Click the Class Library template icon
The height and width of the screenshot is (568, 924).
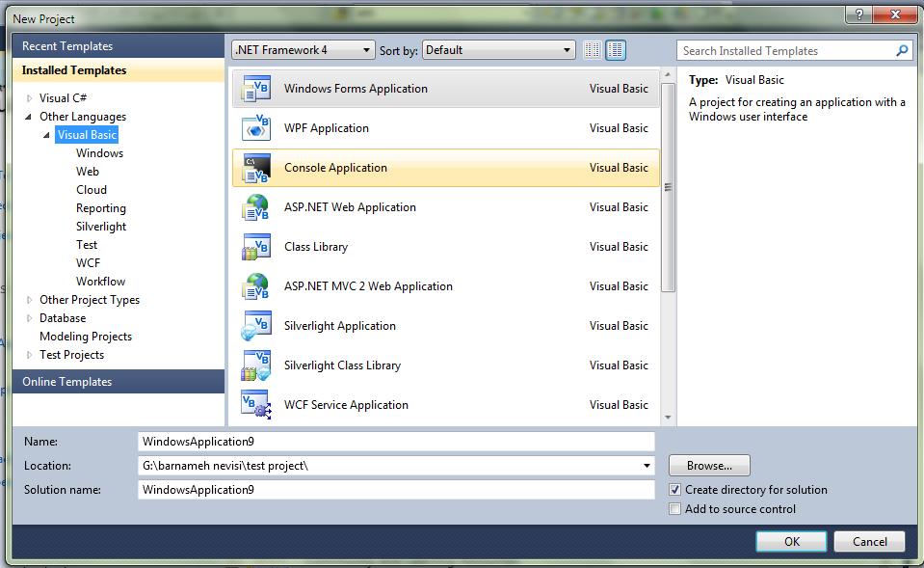pyautogui.click(x=255, y=247)
